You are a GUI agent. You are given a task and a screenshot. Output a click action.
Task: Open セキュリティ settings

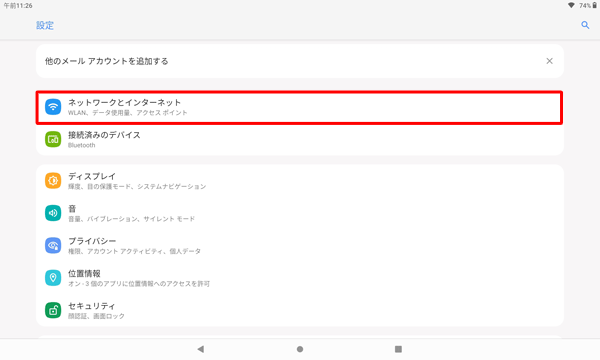299,310
